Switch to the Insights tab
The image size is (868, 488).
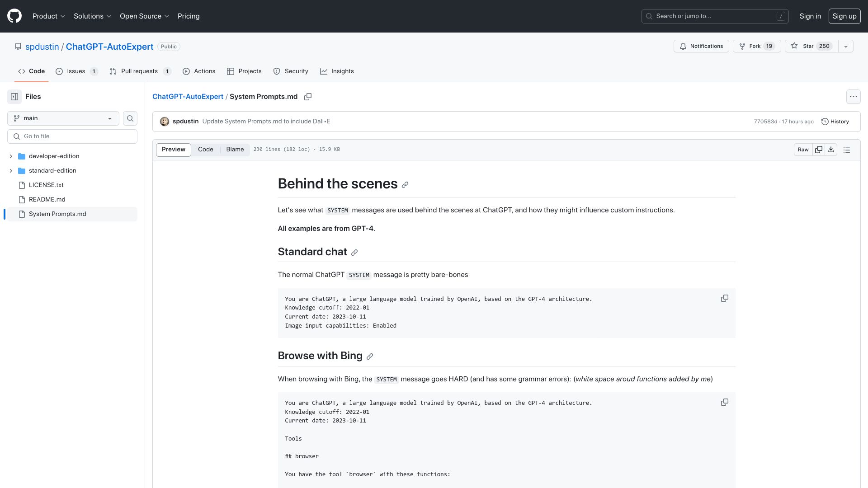[337, 71]
